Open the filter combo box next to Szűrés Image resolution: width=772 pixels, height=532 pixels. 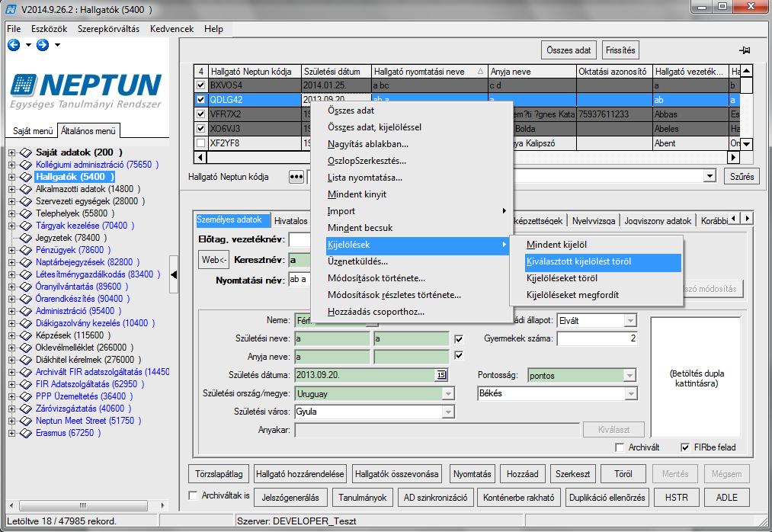click(709, 176)
